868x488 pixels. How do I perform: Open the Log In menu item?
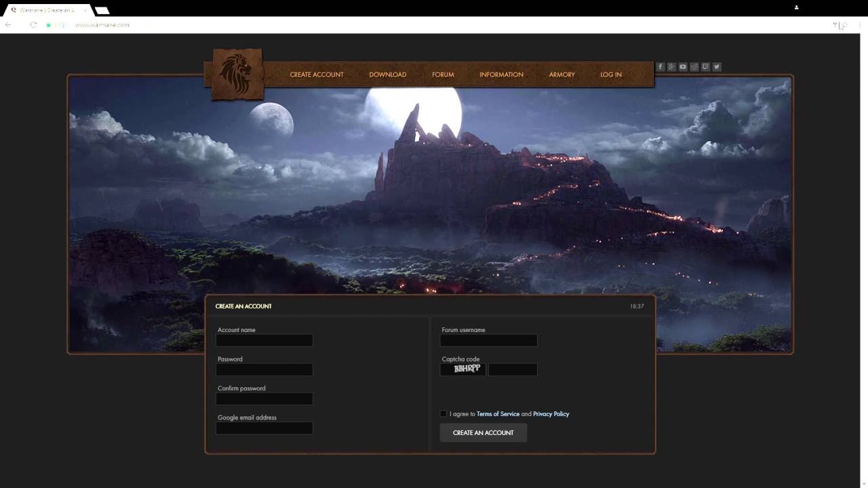(611, 75)
